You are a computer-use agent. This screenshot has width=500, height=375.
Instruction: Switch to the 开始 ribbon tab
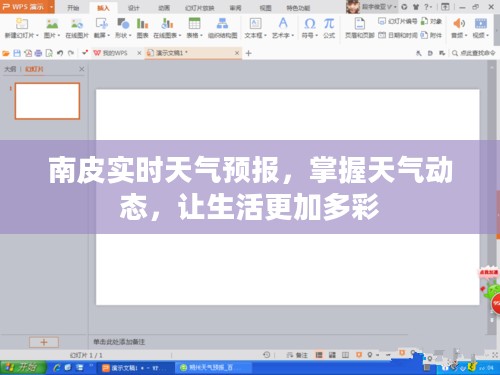click(x=73, y=8)
